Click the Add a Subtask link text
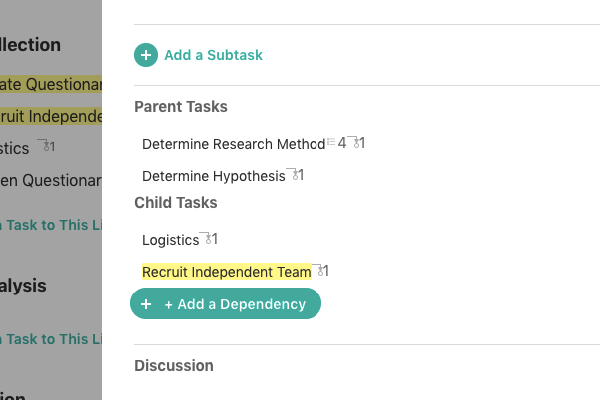 [x=214, y=55]
